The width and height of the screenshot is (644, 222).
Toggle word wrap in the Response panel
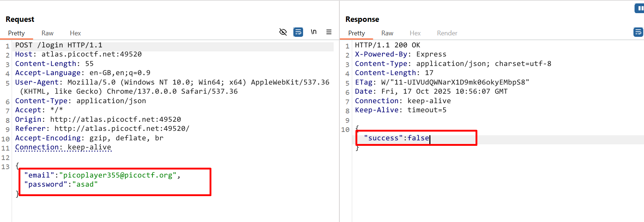pos(638,32)
